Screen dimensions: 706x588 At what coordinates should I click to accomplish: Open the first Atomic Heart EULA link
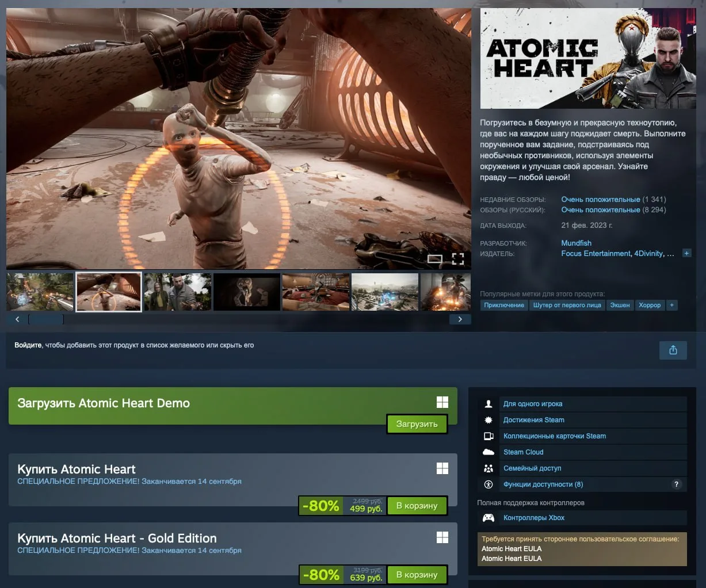[512, 549]
